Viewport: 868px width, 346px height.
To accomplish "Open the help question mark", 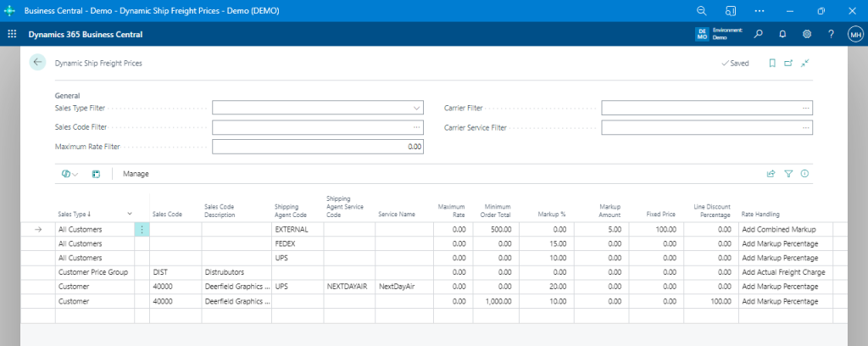I will pyautogui.click(x=831, y=34).
